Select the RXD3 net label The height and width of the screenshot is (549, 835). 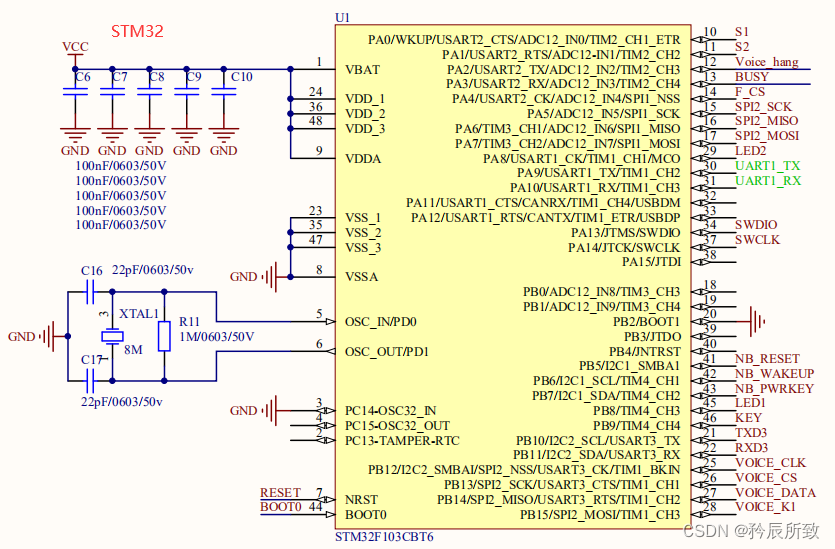[x=751, y=447]
